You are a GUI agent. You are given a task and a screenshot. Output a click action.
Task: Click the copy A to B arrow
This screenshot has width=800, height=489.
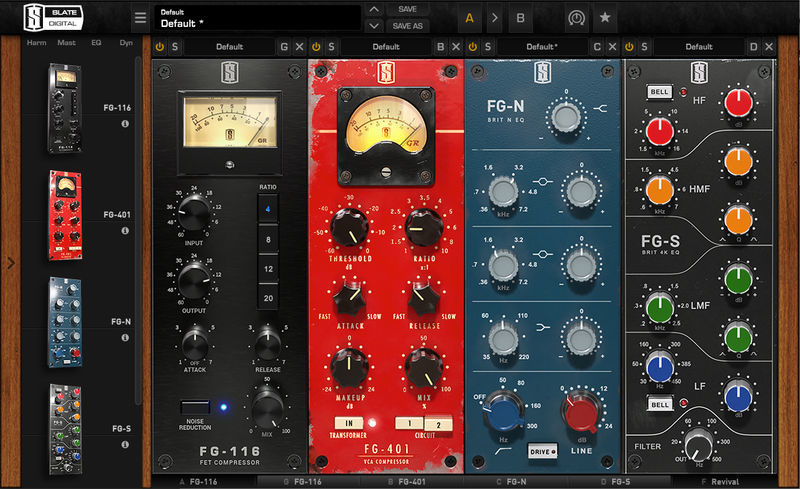(493, 18)
